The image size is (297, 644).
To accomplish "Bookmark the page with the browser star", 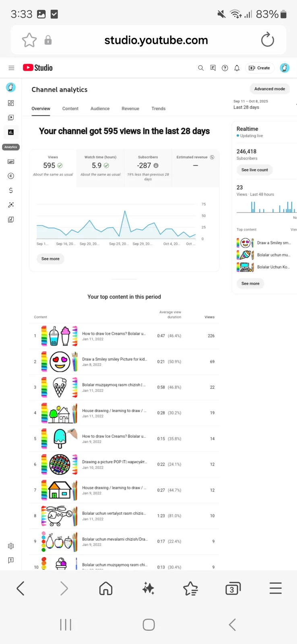I will point(29,40).
